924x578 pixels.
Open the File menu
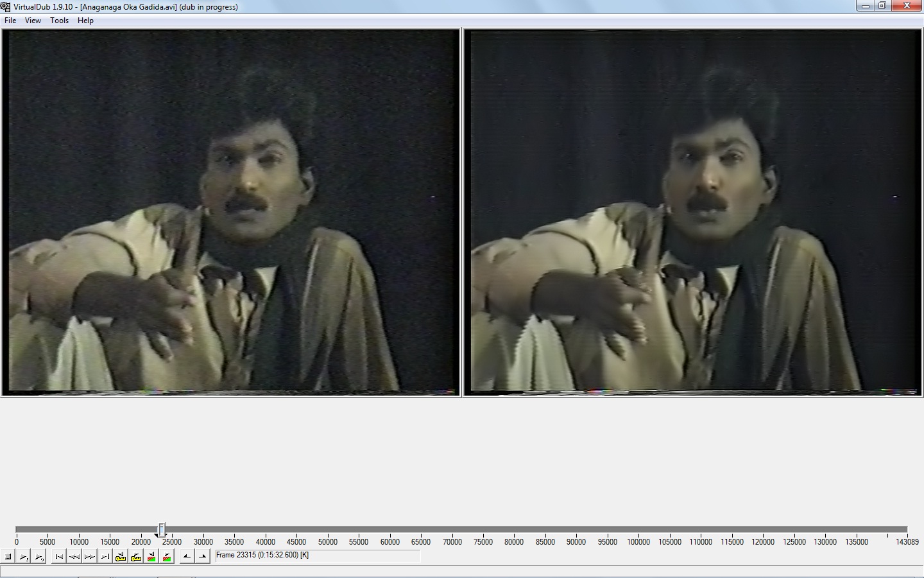(x=10, y=21)
